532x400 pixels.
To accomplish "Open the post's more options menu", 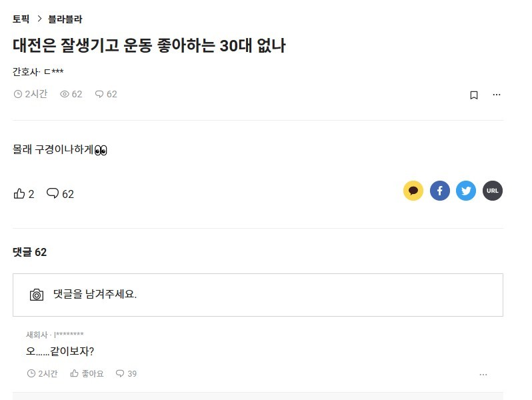I will pos(497,95).
